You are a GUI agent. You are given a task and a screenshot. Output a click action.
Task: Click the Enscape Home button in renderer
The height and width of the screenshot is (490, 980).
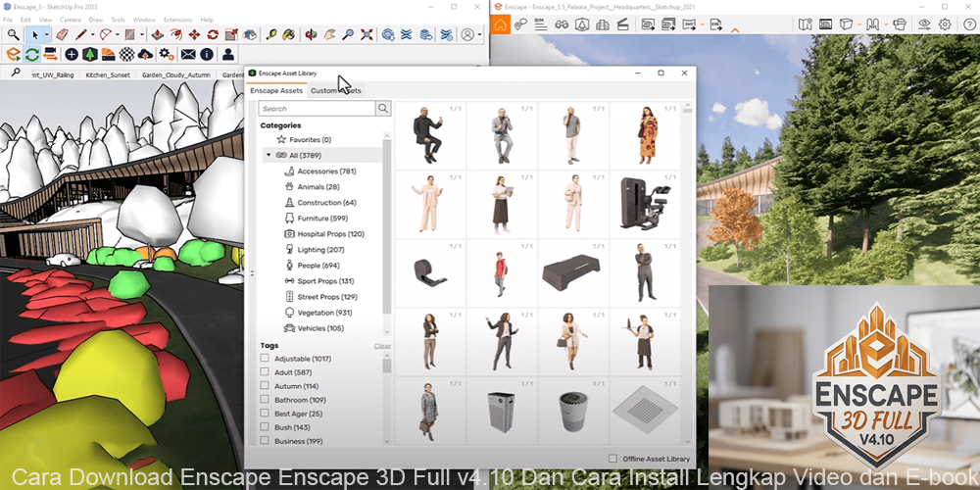pos(500,24)
